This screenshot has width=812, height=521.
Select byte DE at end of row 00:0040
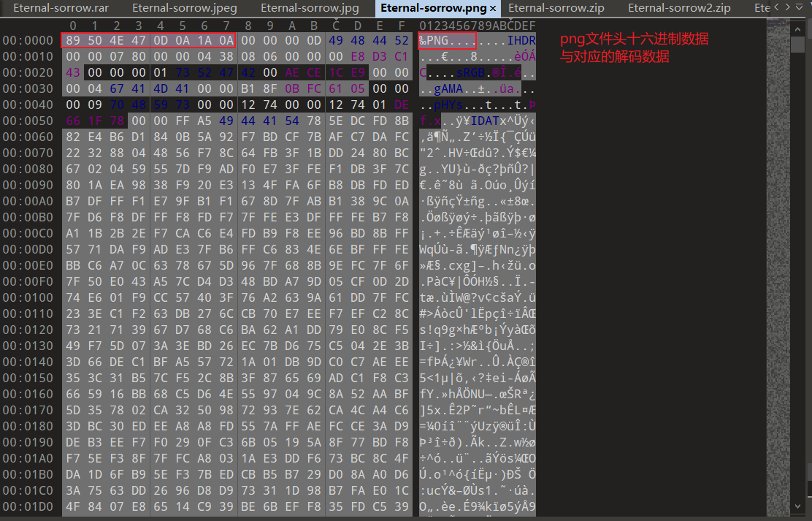pos(402,104)
